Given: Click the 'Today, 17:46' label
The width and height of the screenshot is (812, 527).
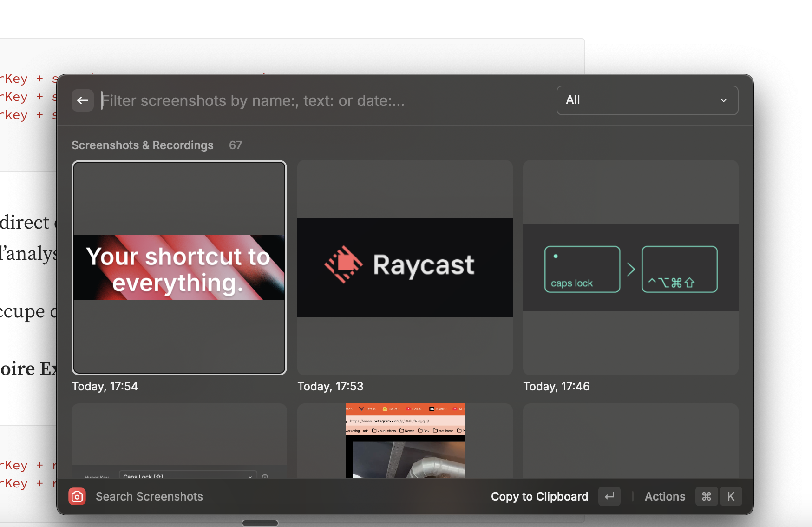Looking at the screenshot, I should [557, 386].
